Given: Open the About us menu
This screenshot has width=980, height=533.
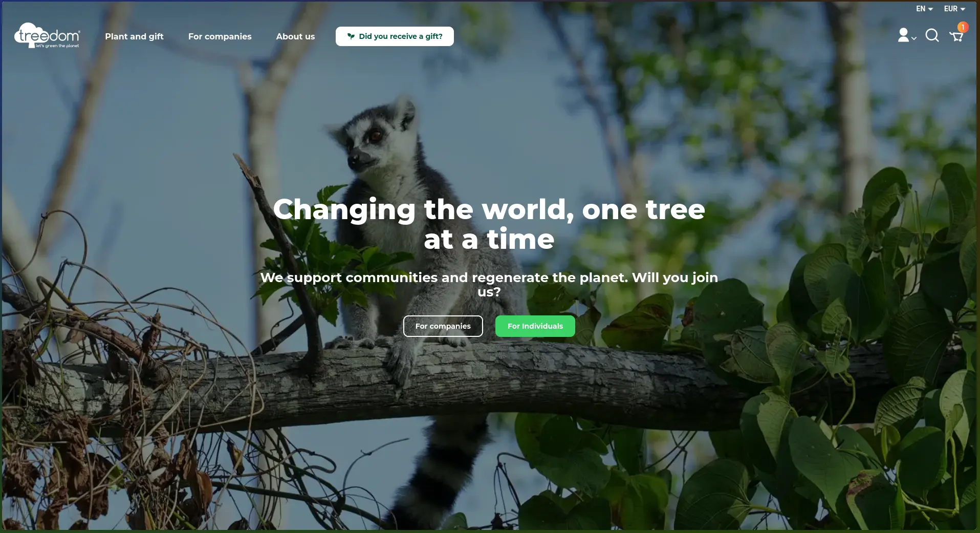Looking at the screenshot, I should 295,36.
